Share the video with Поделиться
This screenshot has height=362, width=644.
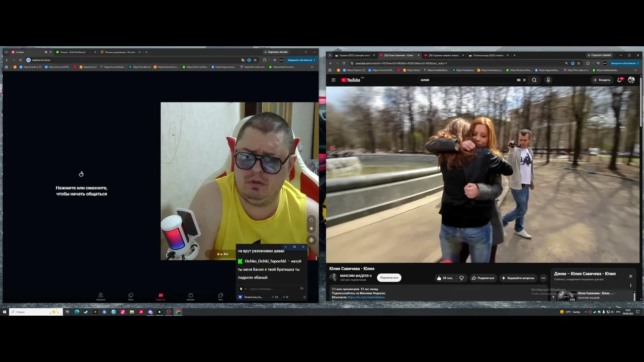(x=482, y=278)
